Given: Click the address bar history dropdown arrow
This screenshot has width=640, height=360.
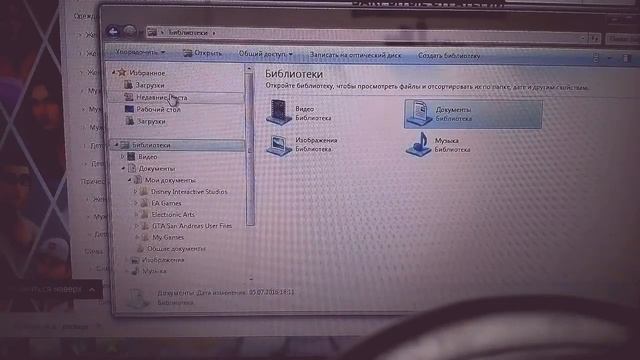Looking at the screenshot, I should 582,38.
